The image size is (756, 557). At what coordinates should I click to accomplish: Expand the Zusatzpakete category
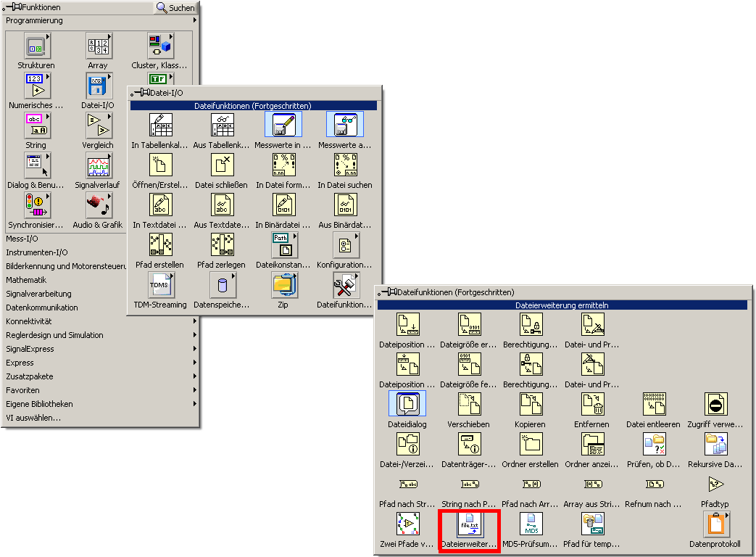point(195,376)
